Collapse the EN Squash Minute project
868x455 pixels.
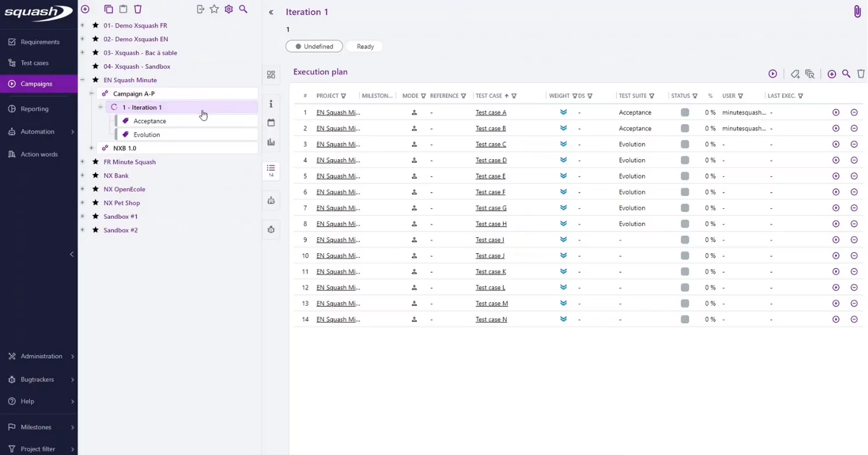coord(82,80)
